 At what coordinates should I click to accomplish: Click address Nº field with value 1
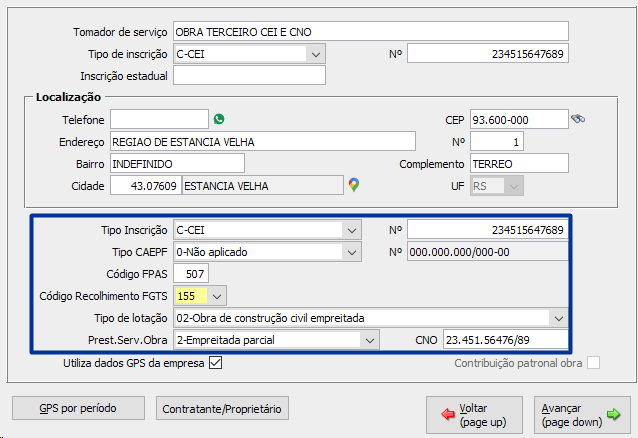tap(497, 141)
